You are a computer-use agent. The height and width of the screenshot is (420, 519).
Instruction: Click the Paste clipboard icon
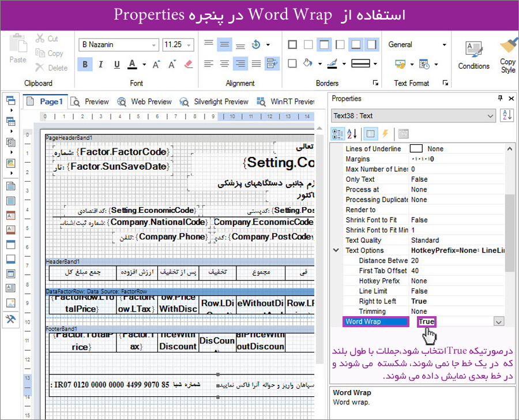click(18, 44)
